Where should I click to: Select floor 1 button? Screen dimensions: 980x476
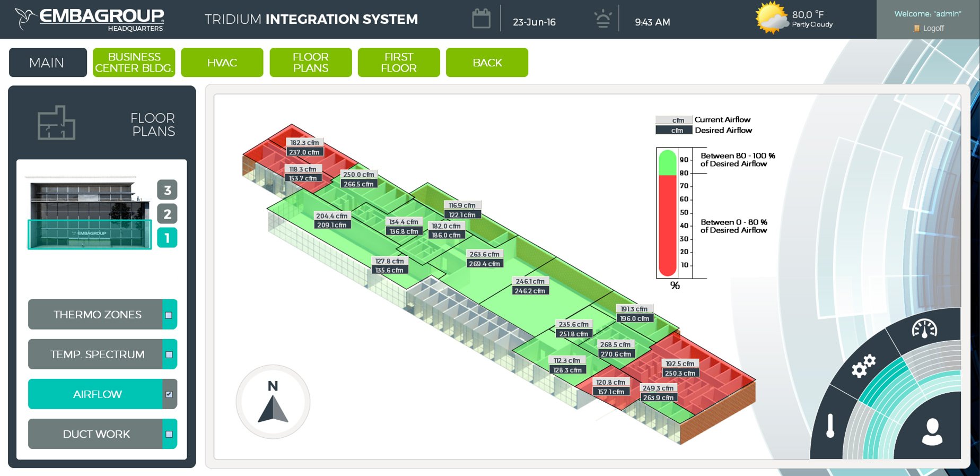[167, 238]
